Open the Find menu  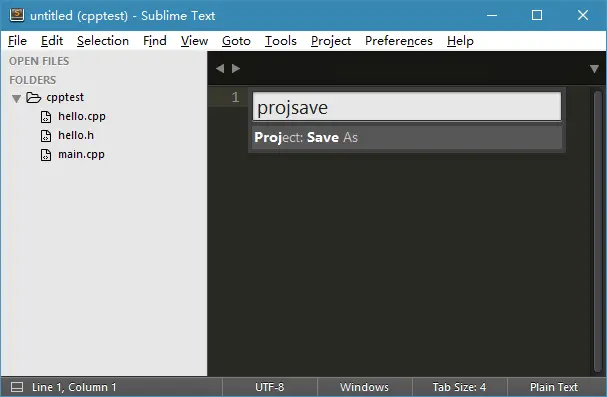tap(154, 41)
